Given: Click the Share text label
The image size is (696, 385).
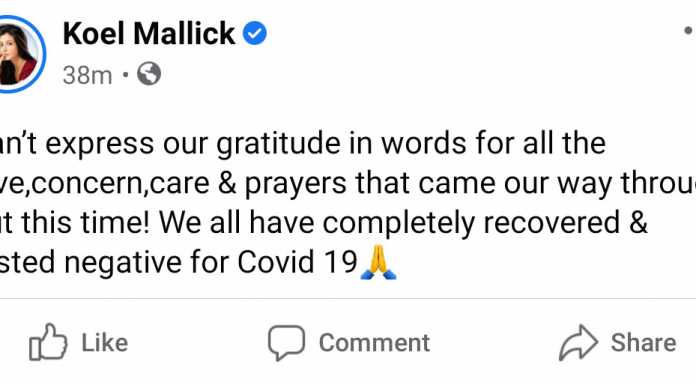Looking at the screenshot, I should point(643,343).
